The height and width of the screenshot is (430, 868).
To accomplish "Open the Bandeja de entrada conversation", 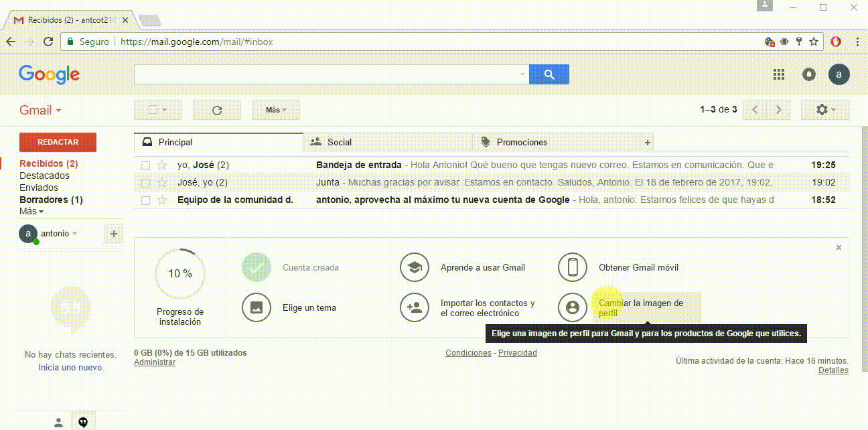I will click(x=491, y=165).
